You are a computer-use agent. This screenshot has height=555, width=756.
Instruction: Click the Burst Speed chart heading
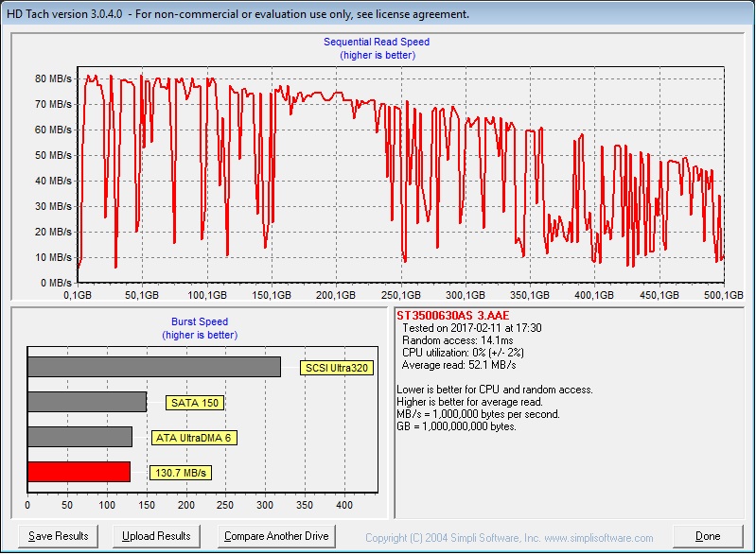point(199,321)
